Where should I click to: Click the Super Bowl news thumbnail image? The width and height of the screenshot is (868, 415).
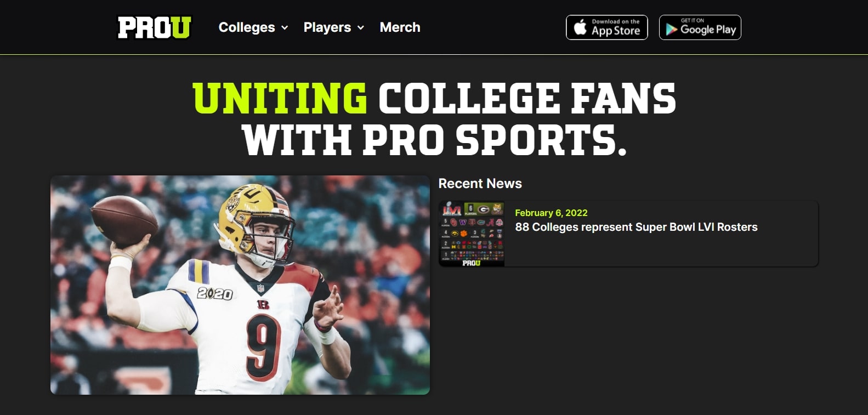pos(472,234)
